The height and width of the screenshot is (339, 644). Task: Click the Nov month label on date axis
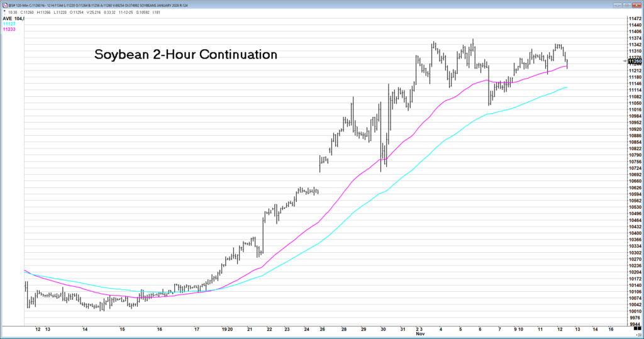pyautogui.click(x=419, y=334)
